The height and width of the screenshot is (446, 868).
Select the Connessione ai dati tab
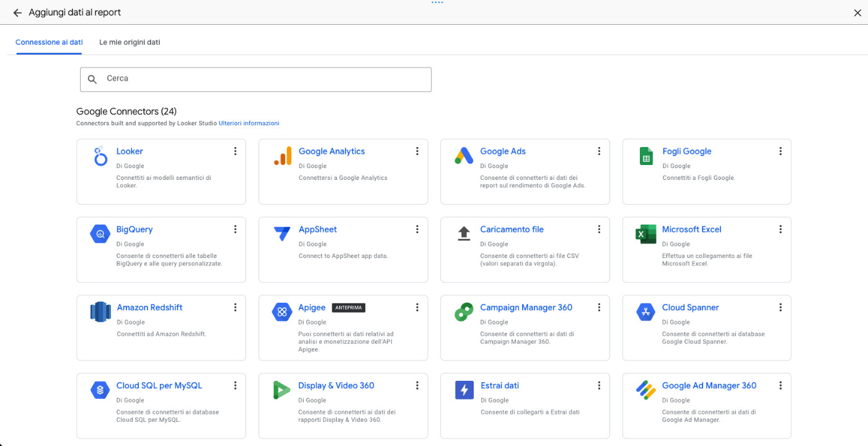(49, 42)
